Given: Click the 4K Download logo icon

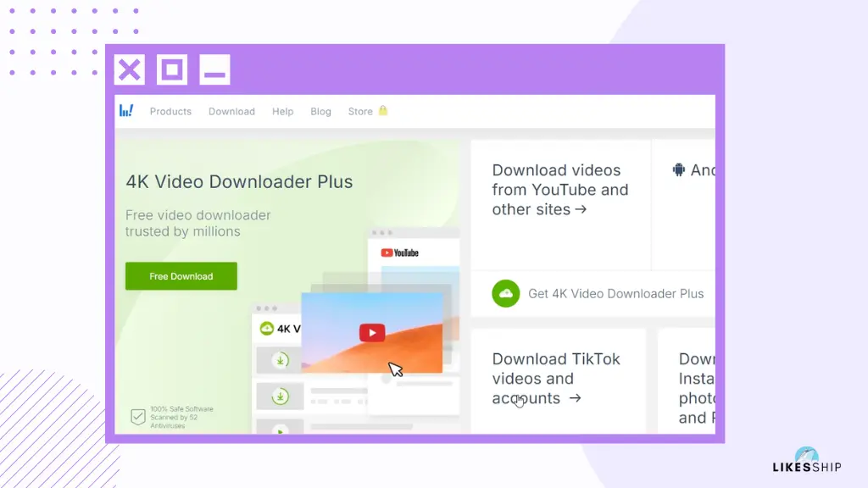Looking at the screenshot, I should tap(126, 111).
